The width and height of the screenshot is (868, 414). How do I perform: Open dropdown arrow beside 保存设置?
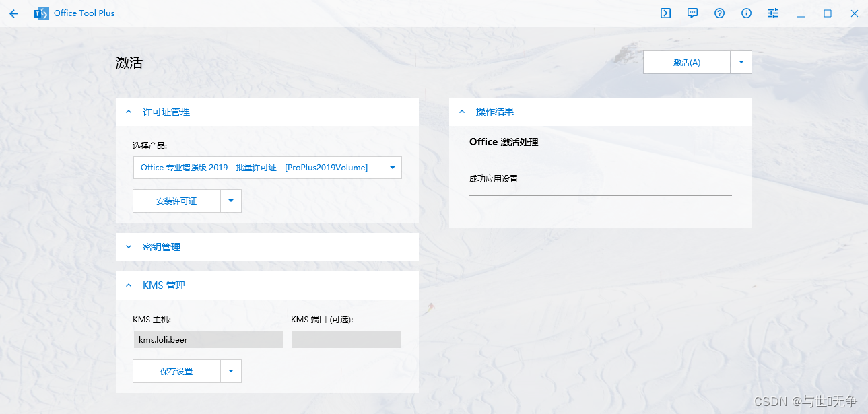(231, 371)
